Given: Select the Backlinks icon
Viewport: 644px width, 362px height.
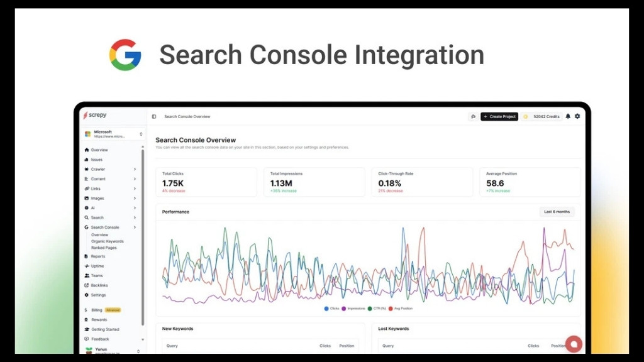Looking at the screenshot, I should (x=86, y=285).
